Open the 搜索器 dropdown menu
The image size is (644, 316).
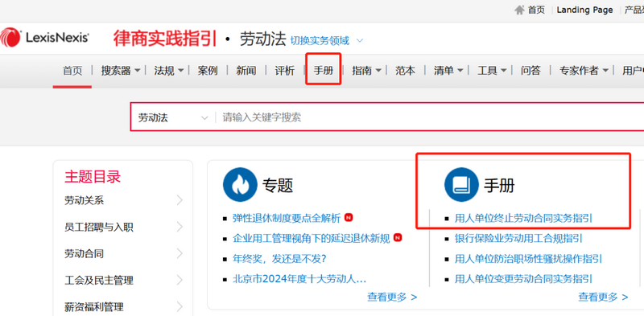click(121, 71)
